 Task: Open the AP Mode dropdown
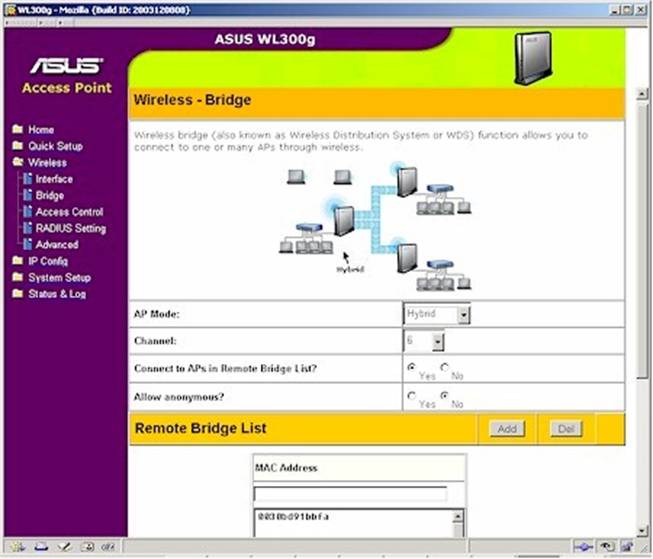(x=437, y=314)
